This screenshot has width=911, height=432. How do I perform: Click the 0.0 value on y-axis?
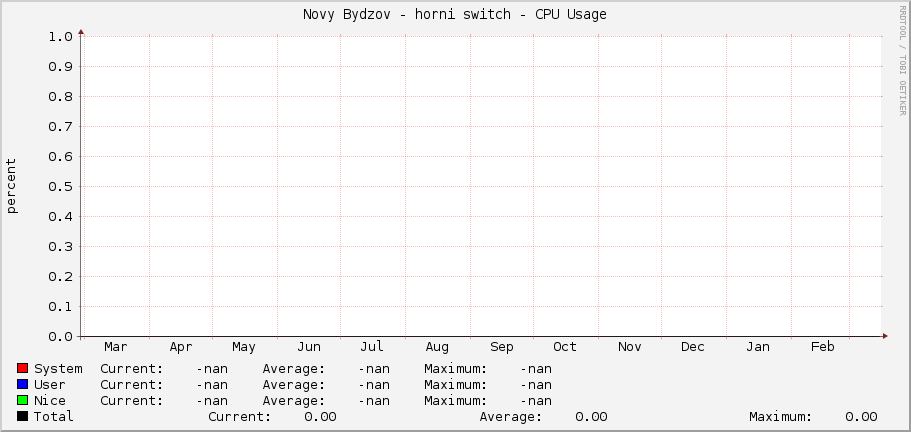(60, 337)
